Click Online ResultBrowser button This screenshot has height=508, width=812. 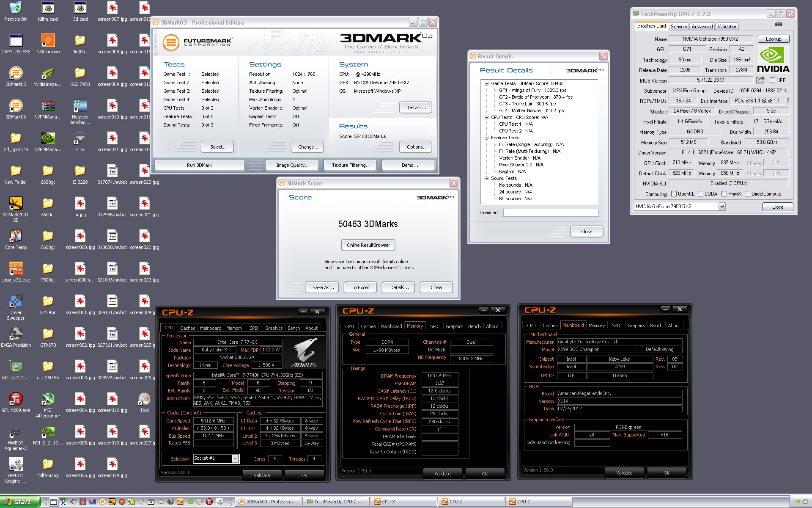click(x=368, y=245)
